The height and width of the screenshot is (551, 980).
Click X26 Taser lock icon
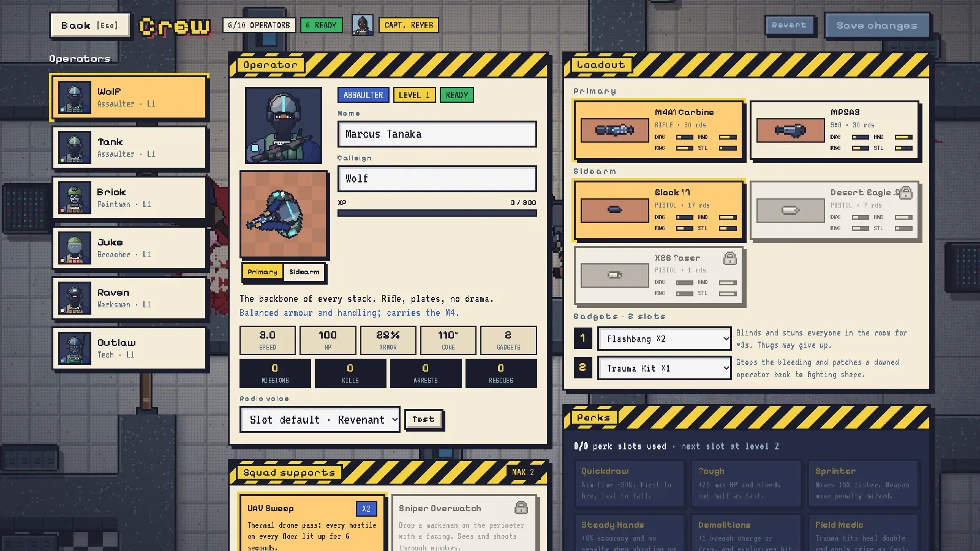pyautogui.click(x=729, y=258)
